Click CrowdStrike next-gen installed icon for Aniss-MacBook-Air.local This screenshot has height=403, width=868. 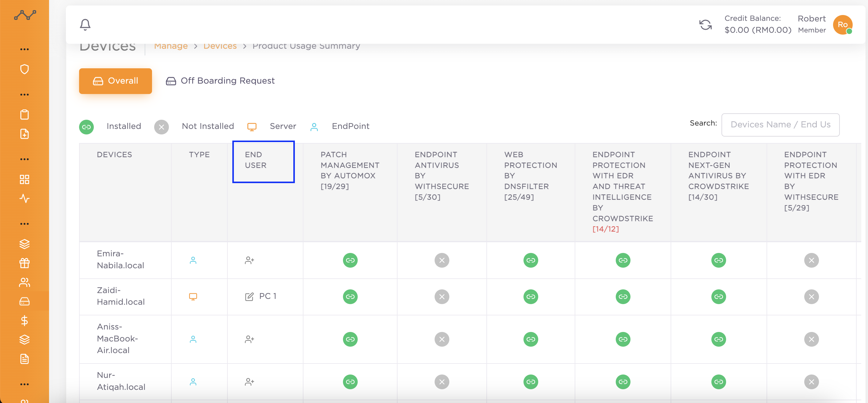[x=718, y=339]
